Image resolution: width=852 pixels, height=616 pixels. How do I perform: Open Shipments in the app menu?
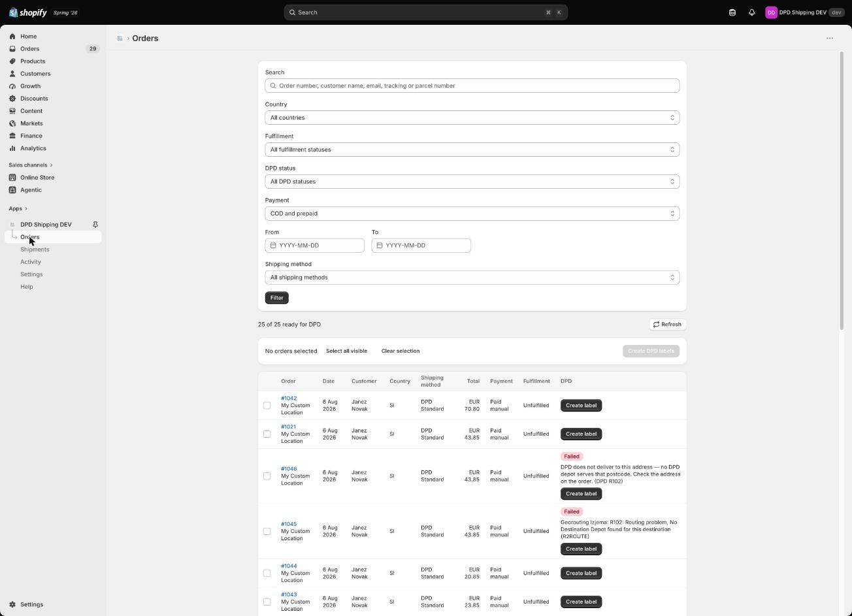[x=35, y=250]
